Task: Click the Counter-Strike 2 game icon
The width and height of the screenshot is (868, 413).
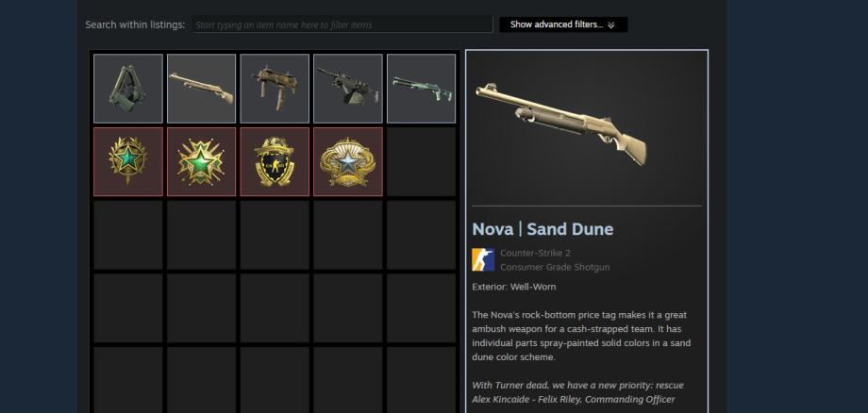Action: (483, 259)
